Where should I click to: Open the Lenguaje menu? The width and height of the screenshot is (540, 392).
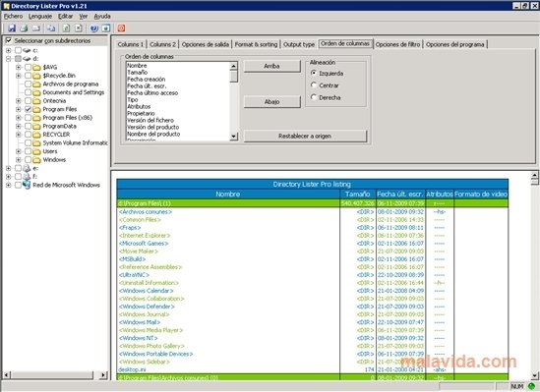tap(40, 16)
